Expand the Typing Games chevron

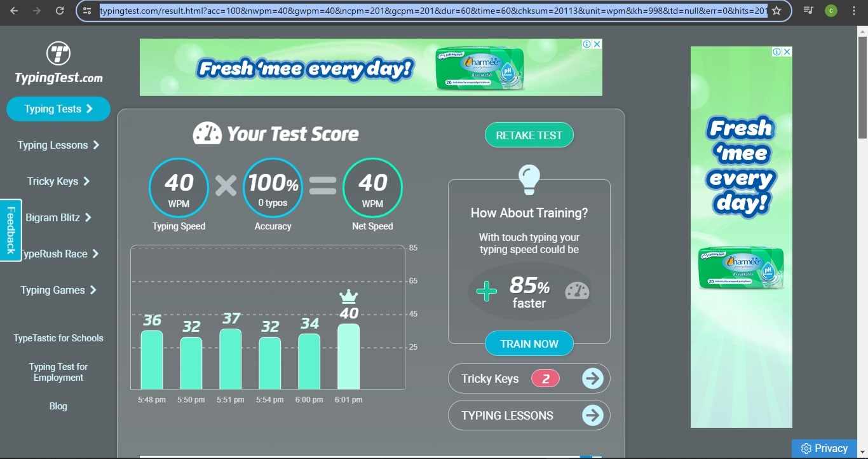coord(93,290)
